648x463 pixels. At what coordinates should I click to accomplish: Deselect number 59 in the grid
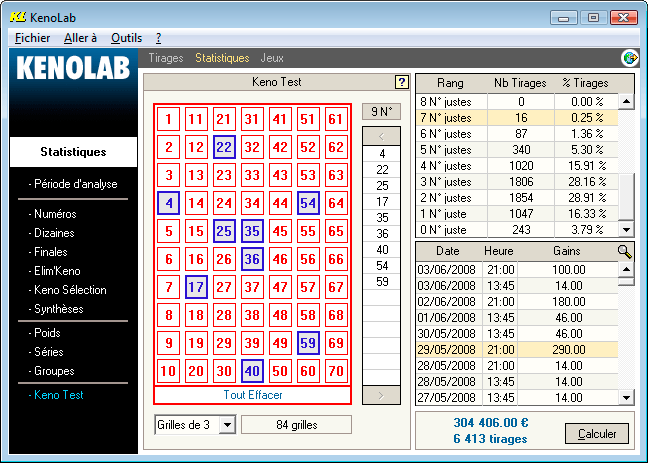pyautogui.click(x=308, y=344)
